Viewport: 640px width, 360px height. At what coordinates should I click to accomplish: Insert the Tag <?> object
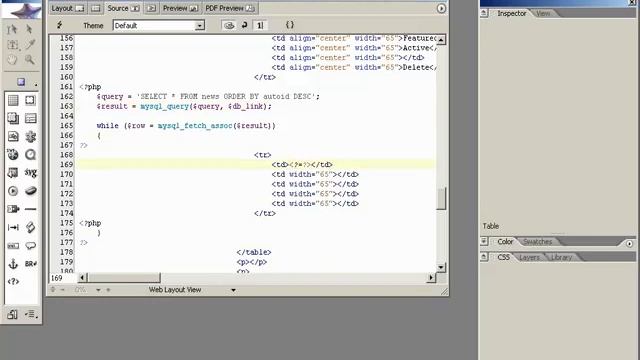coord(13,282)
